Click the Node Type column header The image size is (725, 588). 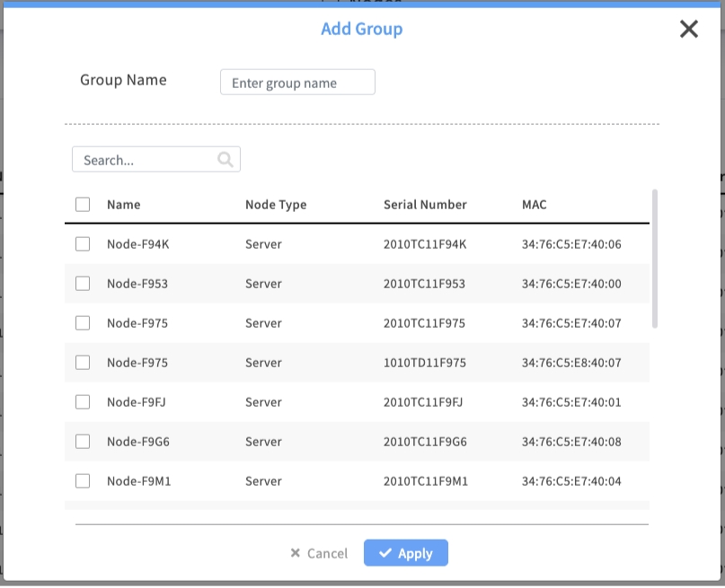276,205
